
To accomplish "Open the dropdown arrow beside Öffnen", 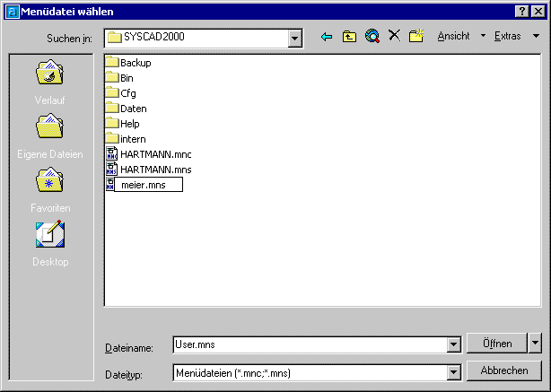I will pyautogui.click(x=536, y=343).
